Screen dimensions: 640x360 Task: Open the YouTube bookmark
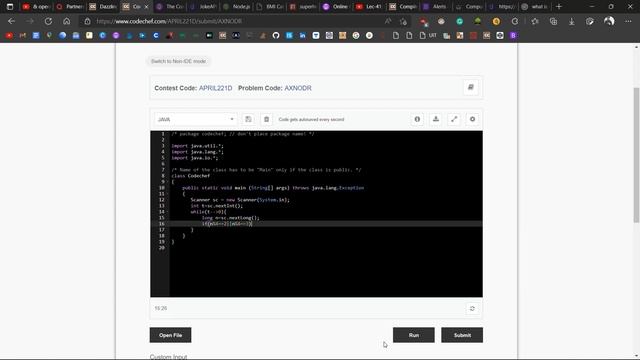coord(9,36)
